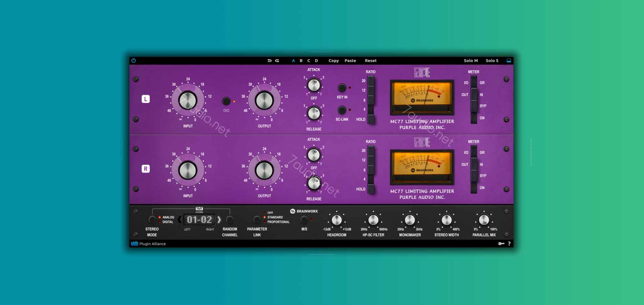Image resolution: width=644 pixels, height=305 pixels.
Task: Set R channel meter to BYP
Action: pyautogui.click(x=474, y=176)
